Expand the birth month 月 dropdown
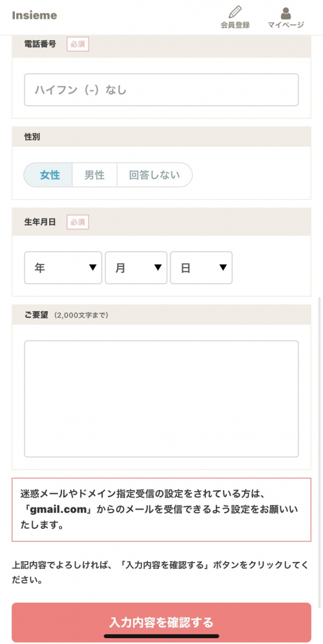Viewport: 323px width, 644px height. pos(136,268)
